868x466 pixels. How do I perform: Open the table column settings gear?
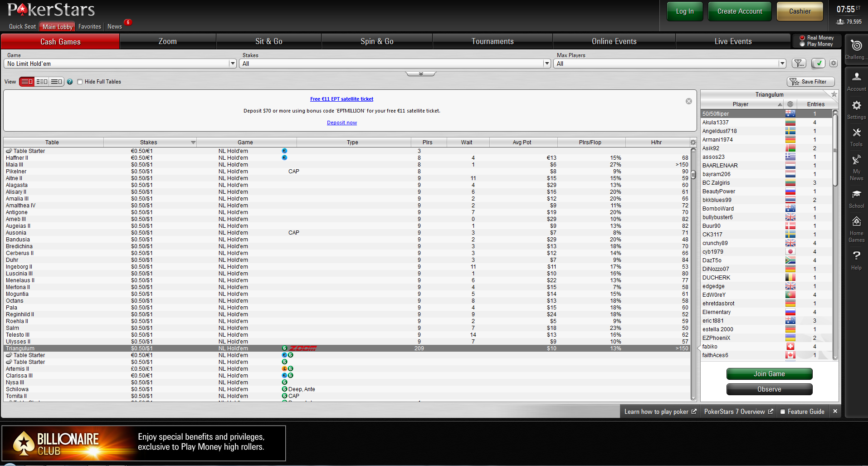[x=693, y=142]
